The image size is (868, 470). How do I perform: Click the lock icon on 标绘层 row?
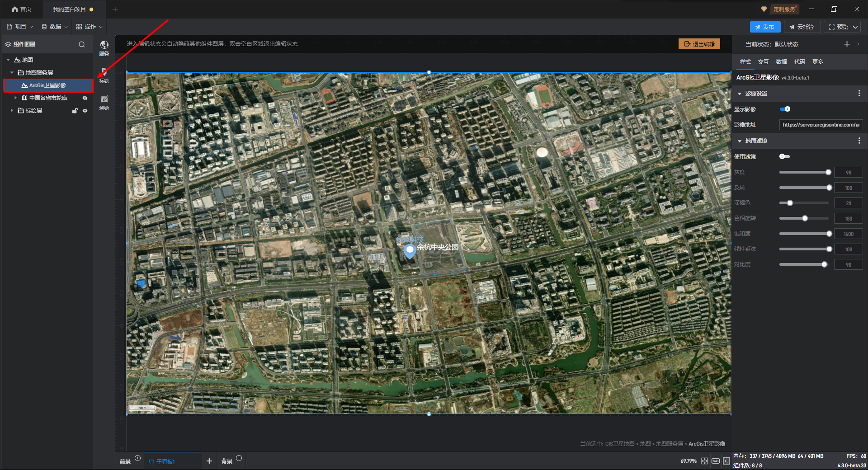pos(75,111)
